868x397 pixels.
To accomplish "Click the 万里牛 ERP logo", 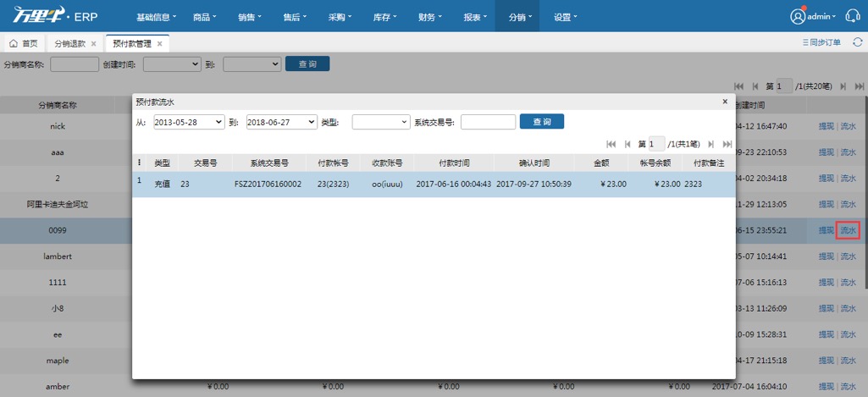I will 55,17.
